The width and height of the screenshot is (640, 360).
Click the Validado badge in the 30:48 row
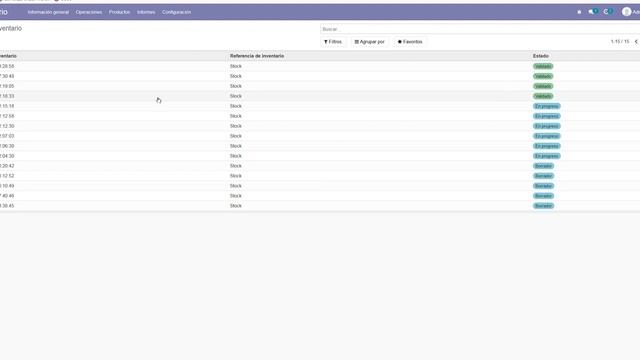click(x=543, y=76)
